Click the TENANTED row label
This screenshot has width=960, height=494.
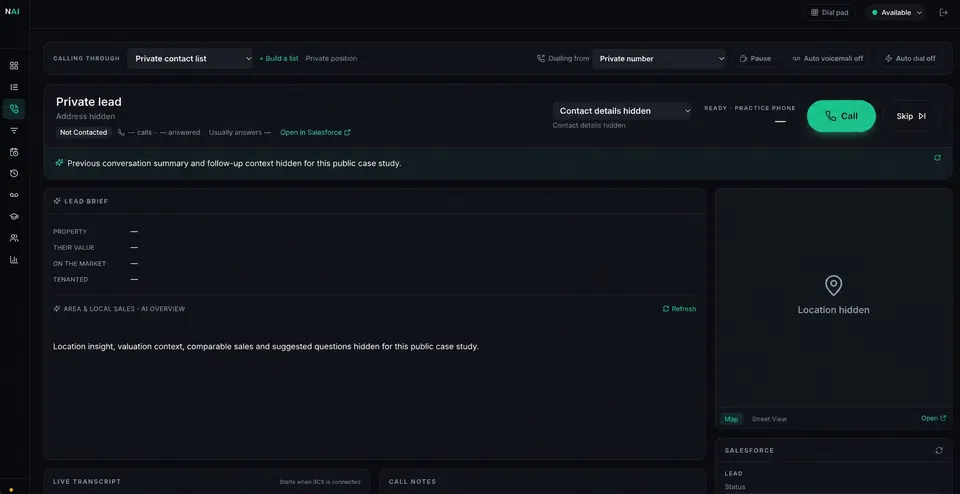[x=70, y=280]
